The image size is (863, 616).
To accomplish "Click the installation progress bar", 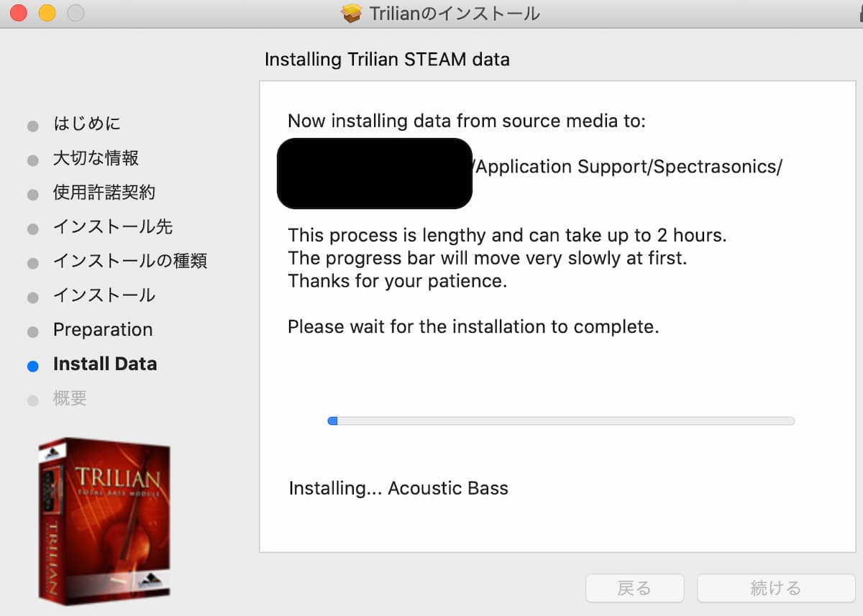I will [x=561, y=420].
